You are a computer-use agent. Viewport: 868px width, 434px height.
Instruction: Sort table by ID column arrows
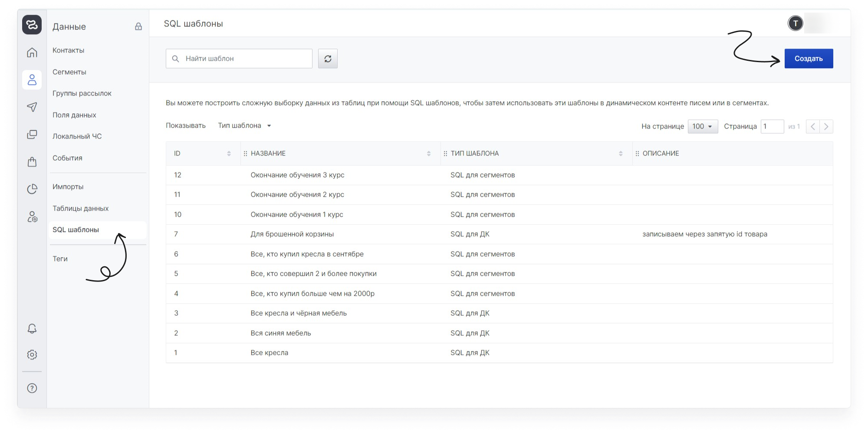[229, 153]
